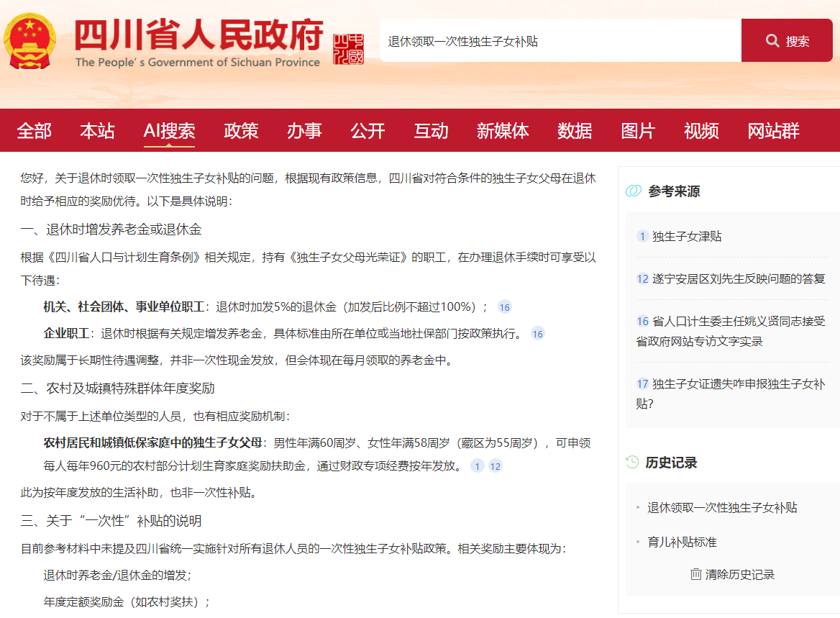840x618 pixels.
Task: Switch to the 政策 tab
Action: (240, 129)
